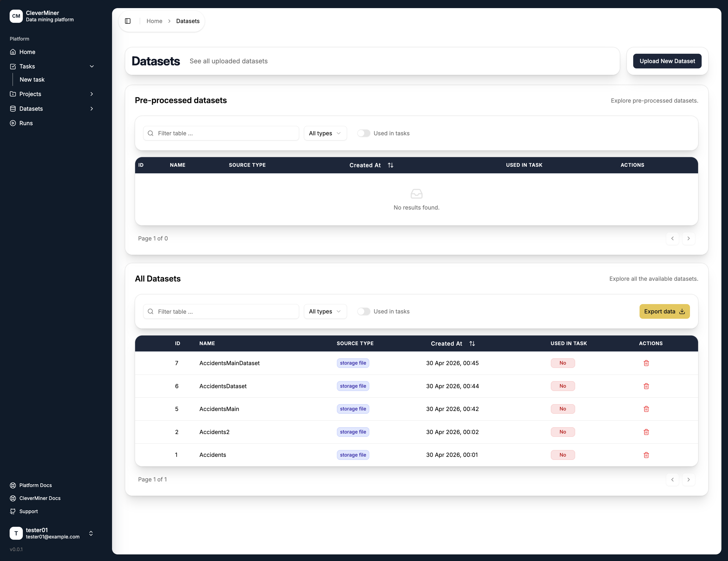728x561 pixels.
Task: Click the Accidents name cell (ID 1)
Action: [213, 455]
